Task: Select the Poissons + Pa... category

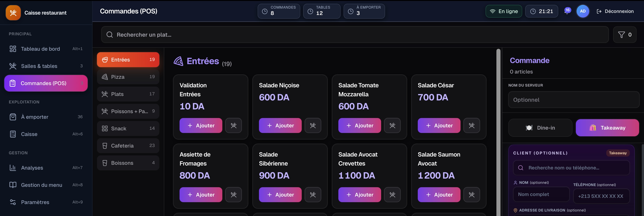Action: (128, 111)
